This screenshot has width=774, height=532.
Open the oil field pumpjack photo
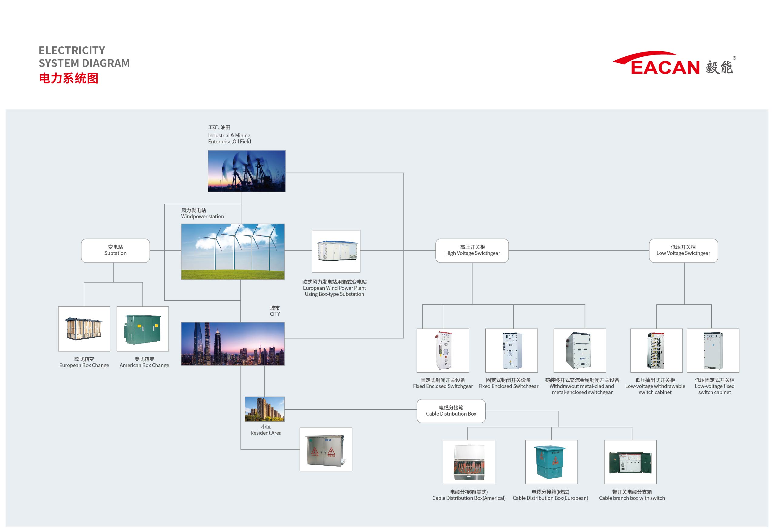[247, 171]
